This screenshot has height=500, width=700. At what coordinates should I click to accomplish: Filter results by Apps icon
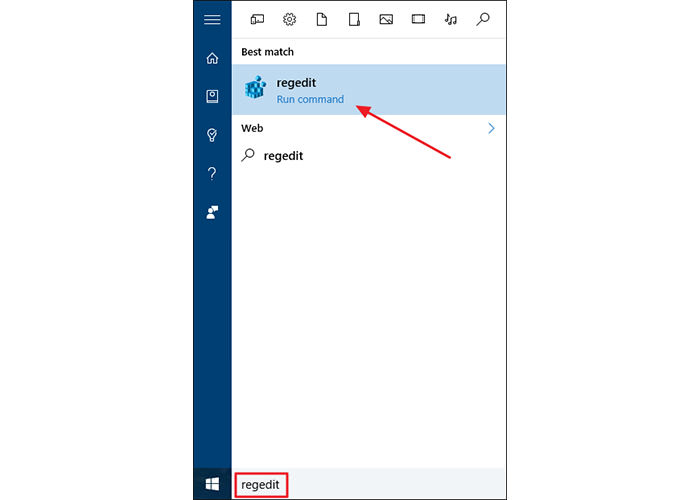click(257, 19)
